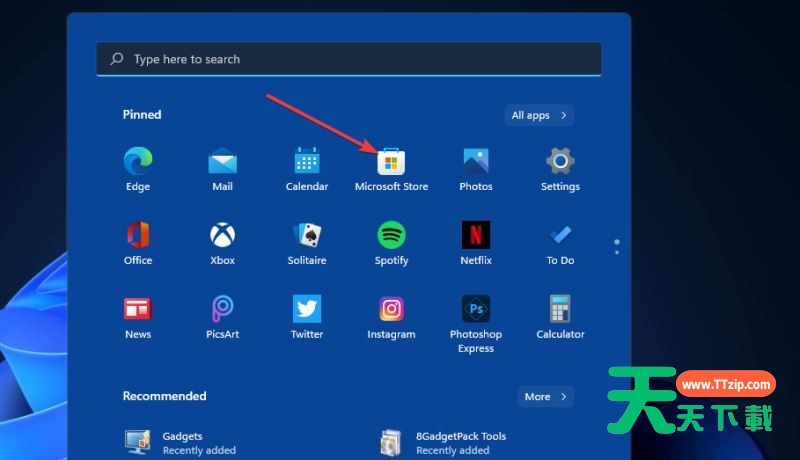
Task: Open the Photos app
Action: coord(476,169)
